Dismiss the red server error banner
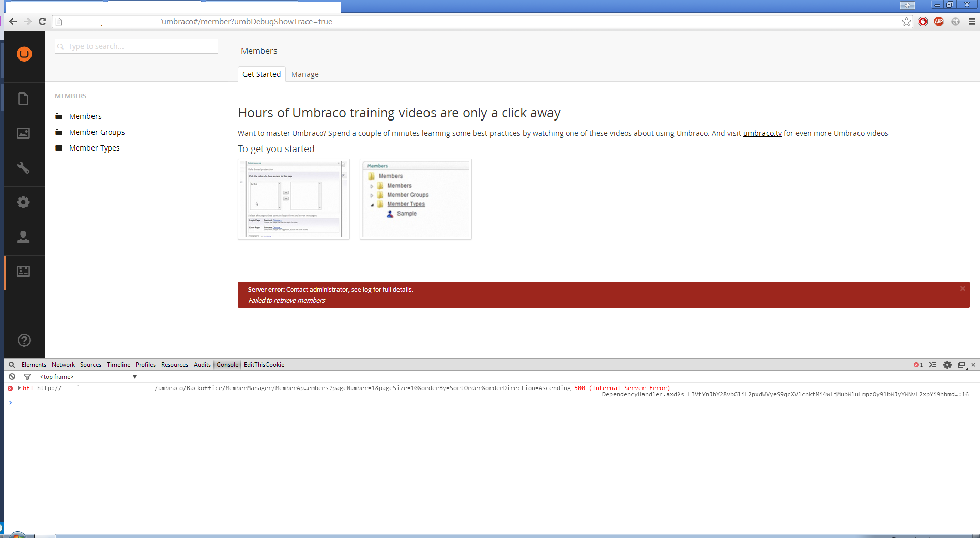This screenshot has height=538, width=980. click(962, 289)
